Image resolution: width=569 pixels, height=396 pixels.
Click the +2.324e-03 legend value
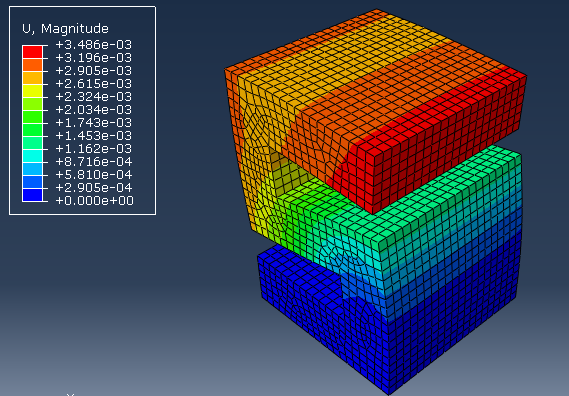point(94,97)
